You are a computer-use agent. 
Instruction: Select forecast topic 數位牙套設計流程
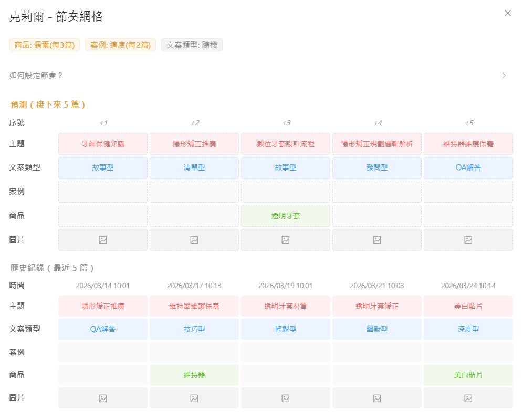pos(286,144)
